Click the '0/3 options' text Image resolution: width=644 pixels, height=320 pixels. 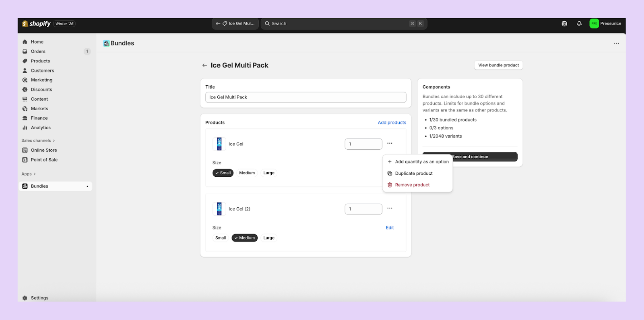point(441,128)
